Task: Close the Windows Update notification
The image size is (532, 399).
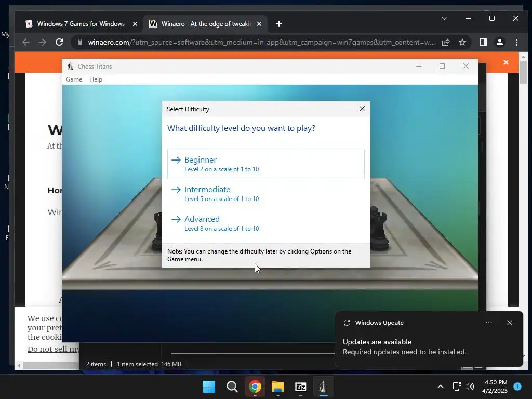Action: [509, 323]
